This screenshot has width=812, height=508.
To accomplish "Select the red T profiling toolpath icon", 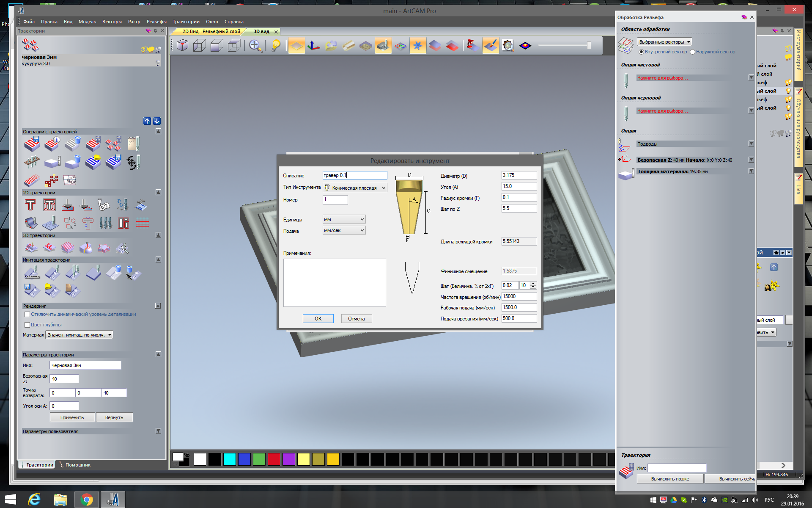I will click(x=30, y=205).
